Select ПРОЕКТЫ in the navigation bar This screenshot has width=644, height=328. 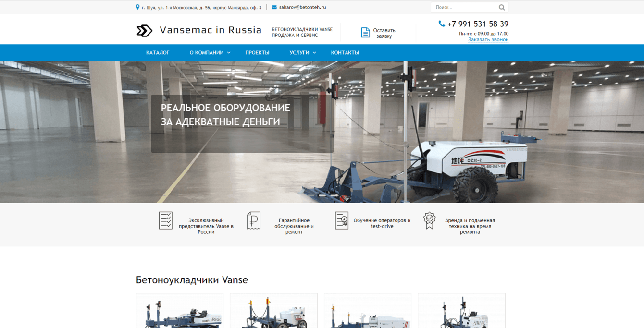click(258, 52)
